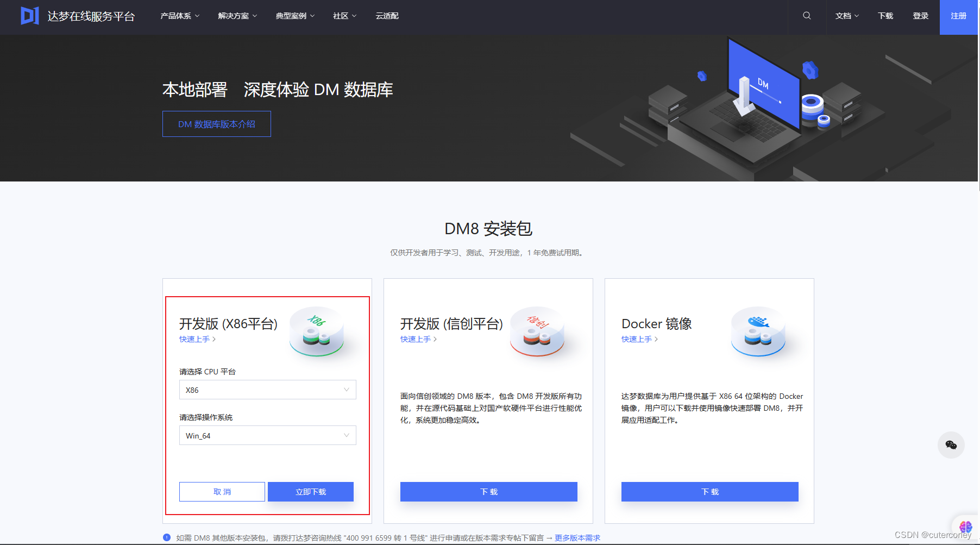Open the search magnifier icon

click(807, 16)
